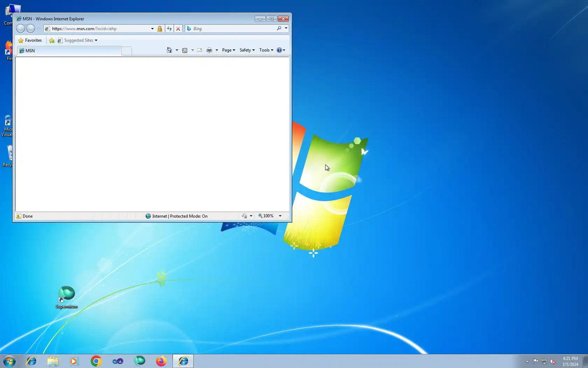
Task: Launch Firefox from the taskbar
Action: 161,361
